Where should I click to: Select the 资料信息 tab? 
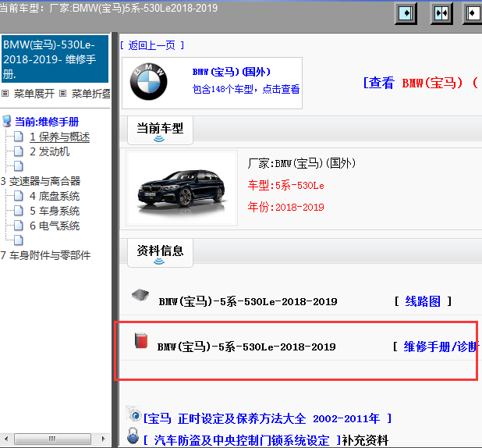point(160,253)
